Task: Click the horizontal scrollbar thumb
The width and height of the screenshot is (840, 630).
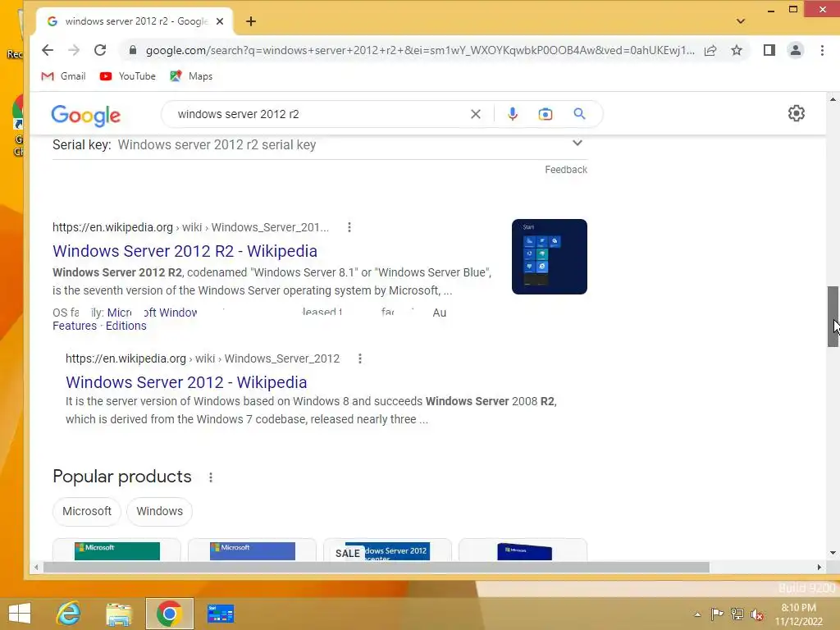Action: pos(376,567)
